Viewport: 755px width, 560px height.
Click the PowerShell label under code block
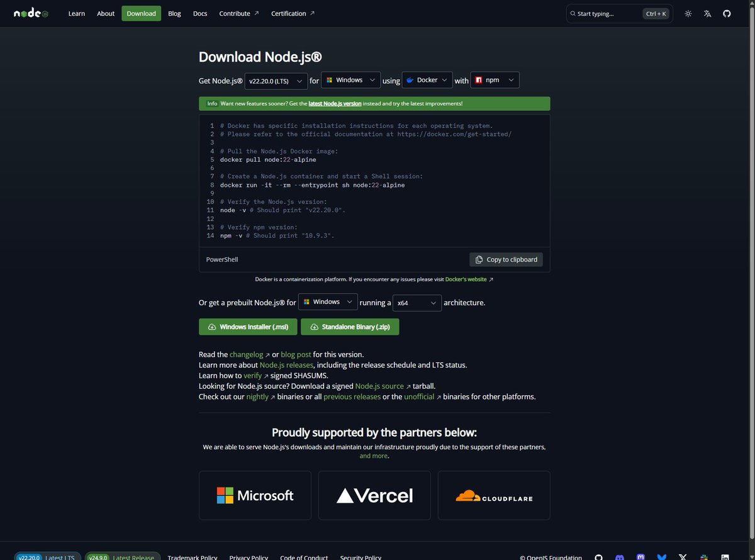[222, 259]
